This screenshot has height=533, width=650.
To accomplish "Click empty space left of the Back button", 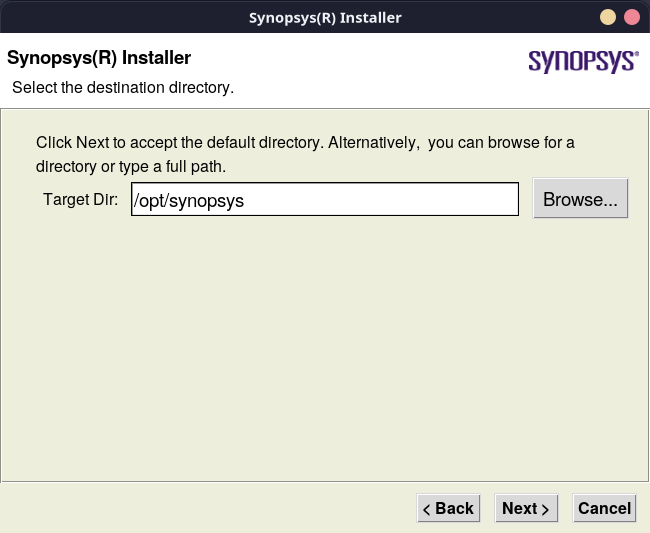I will pos(200,508).
